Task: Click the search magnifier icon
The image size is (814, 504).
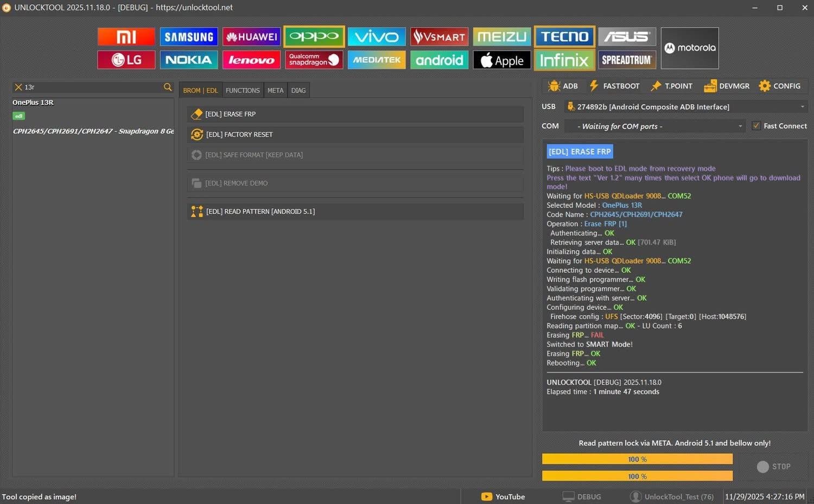Action: tap(168, 87)
